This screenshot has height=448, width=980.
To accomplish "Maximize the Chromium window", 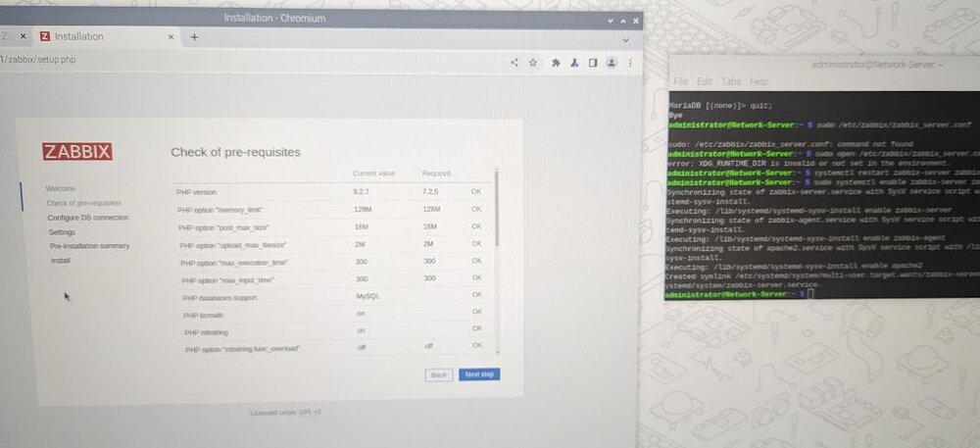I will [x=623, y=21].
